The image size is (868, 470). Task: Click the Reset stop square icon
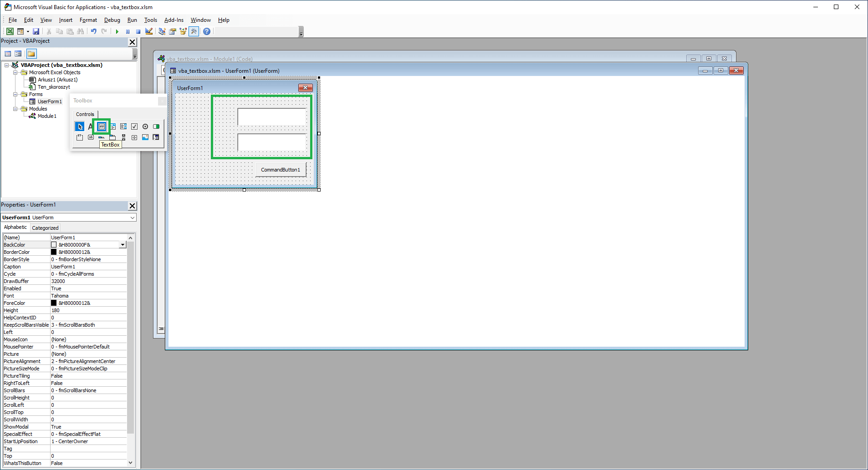(138, 31)
